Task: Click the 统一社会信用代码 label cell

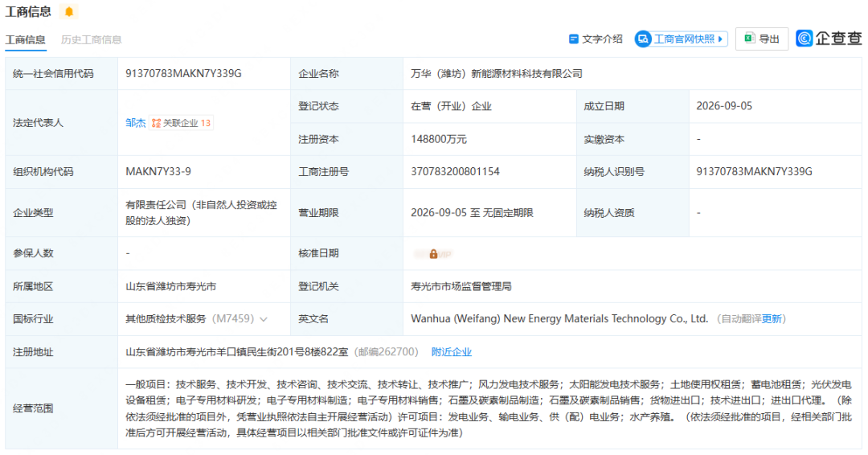Action: click(61, 74)
